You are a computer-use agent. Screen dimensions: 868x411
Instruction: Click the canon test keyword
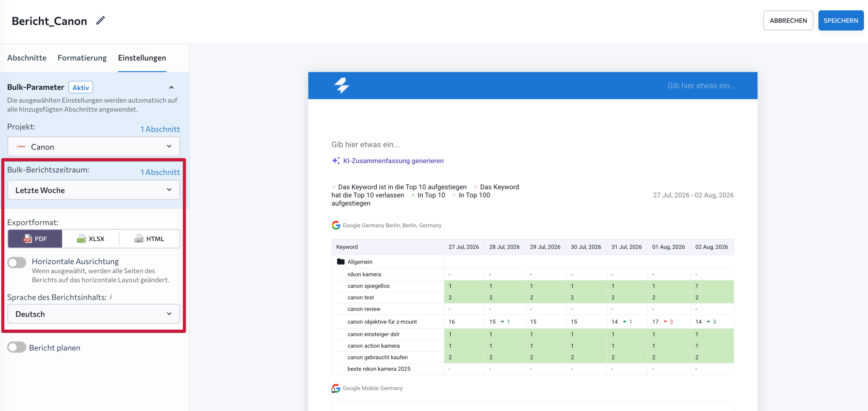[361, 297]
